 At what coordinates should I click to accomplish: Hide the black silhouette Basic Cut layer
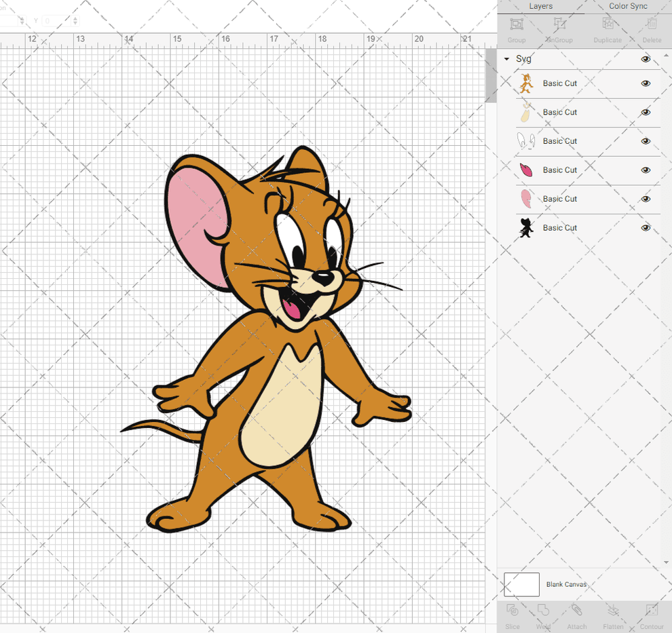coord(646,227)
